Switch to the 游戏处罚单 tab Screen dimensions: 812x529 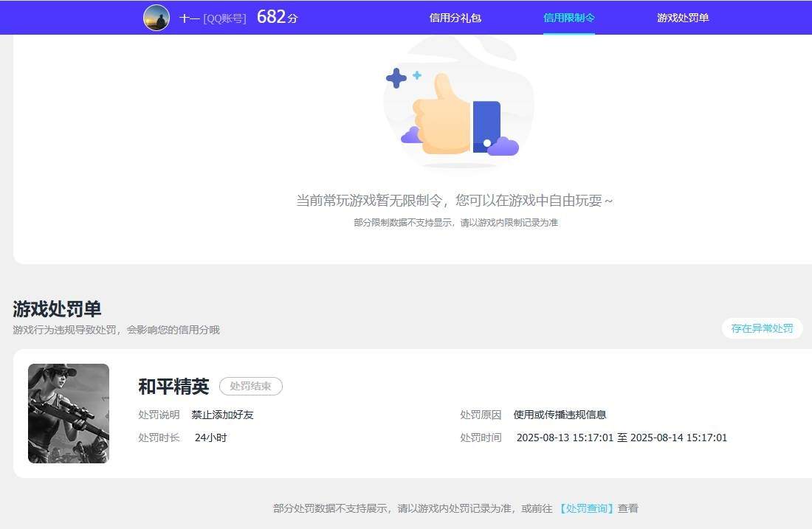click(683, 18)
